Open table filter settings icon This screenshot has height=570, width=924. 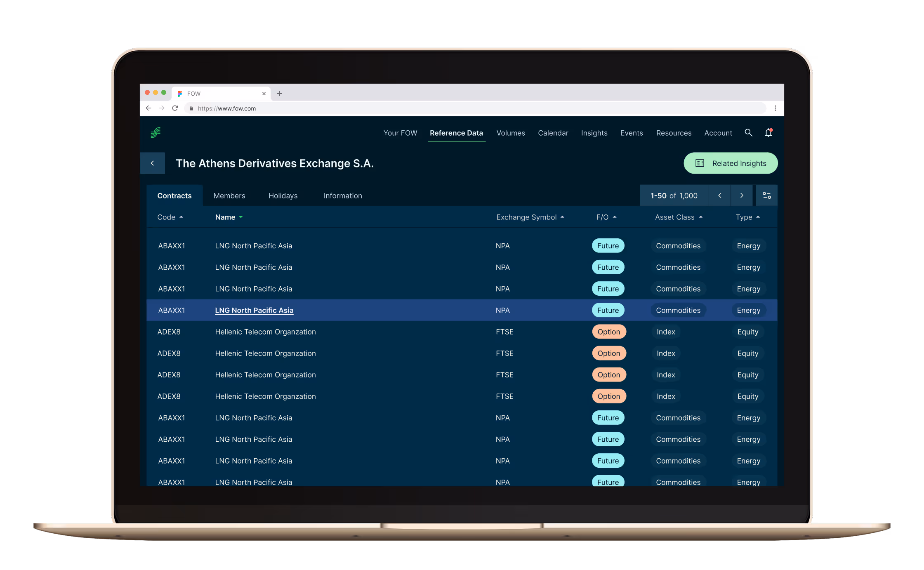tap(766, 195)
